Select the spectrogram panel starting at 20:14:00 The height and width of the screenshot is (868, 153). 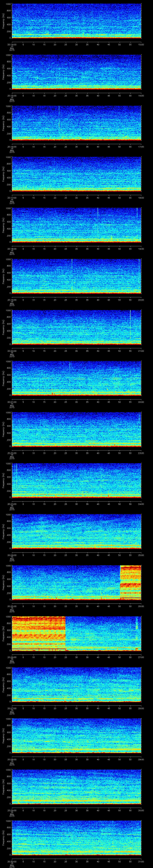77,21
